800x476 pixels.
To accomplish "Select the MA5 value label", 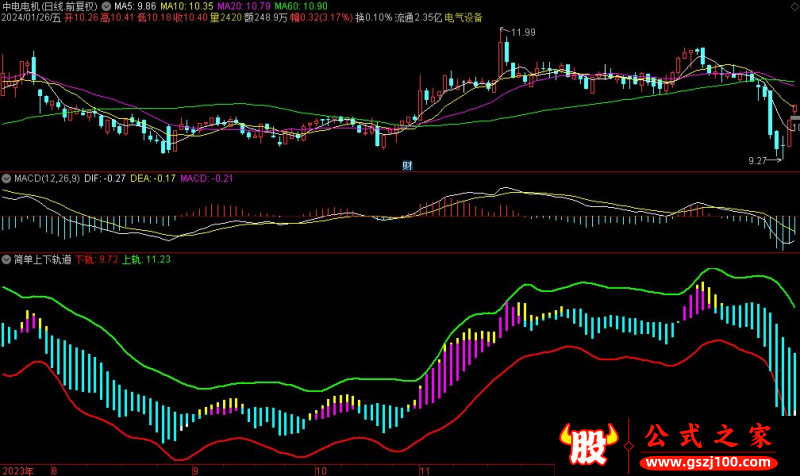I will (134, 6).
